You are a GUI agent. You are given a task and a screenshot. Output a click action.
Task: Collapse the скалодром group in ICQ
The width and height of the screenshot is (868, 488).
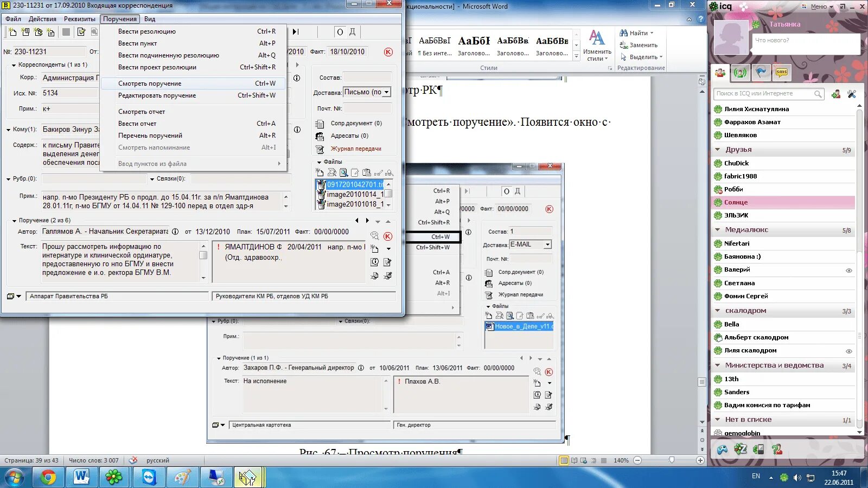click(x=718, y=311)
